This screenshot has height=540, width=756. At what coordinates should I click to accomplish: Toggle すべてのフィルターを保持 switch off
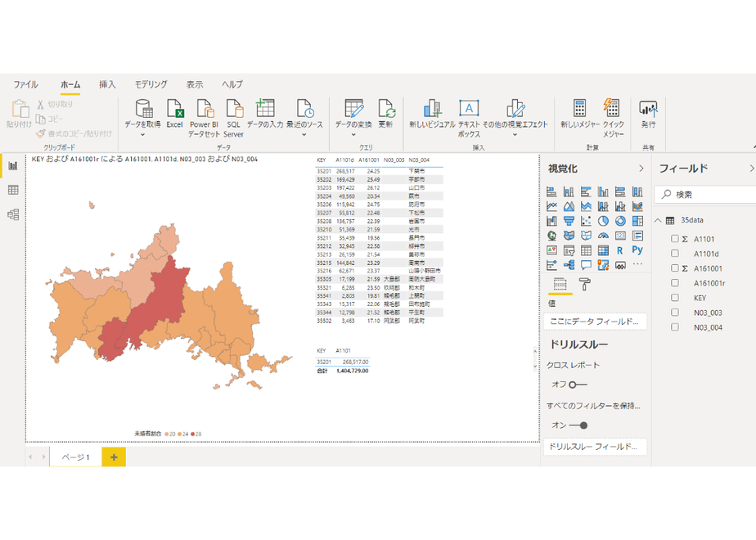click(x=578, y=425)
